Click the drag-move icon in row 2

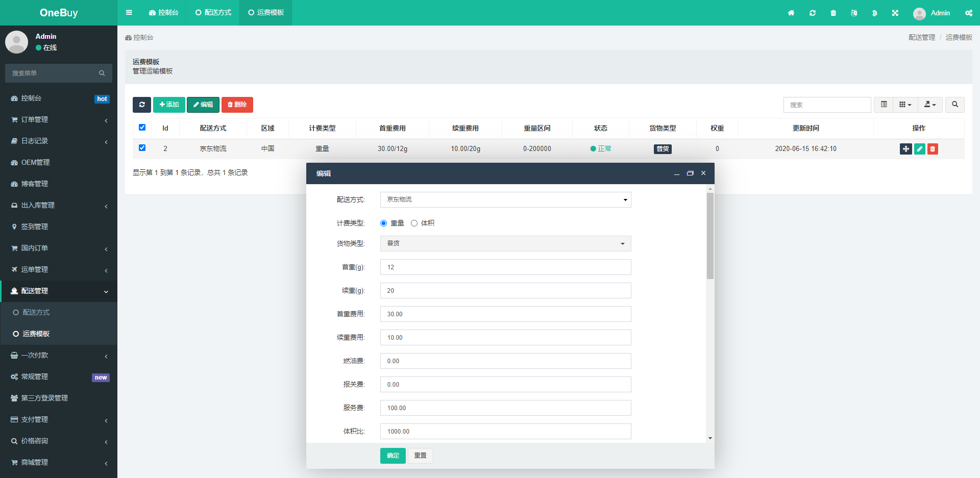coord(906,149)
